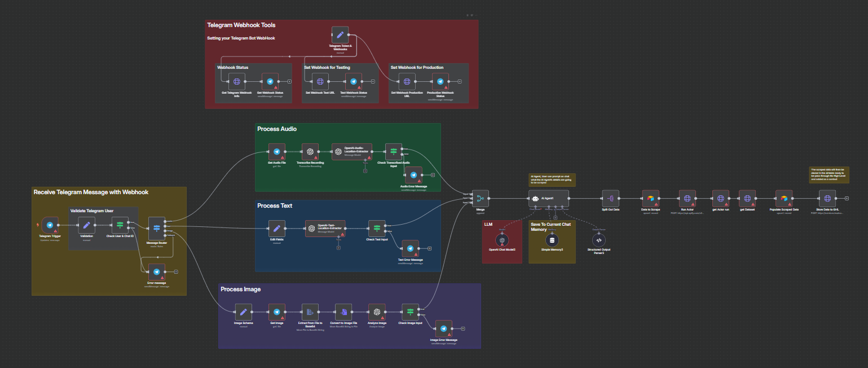
Task: Select the Split Out Data node
Action: pos(611,199)
